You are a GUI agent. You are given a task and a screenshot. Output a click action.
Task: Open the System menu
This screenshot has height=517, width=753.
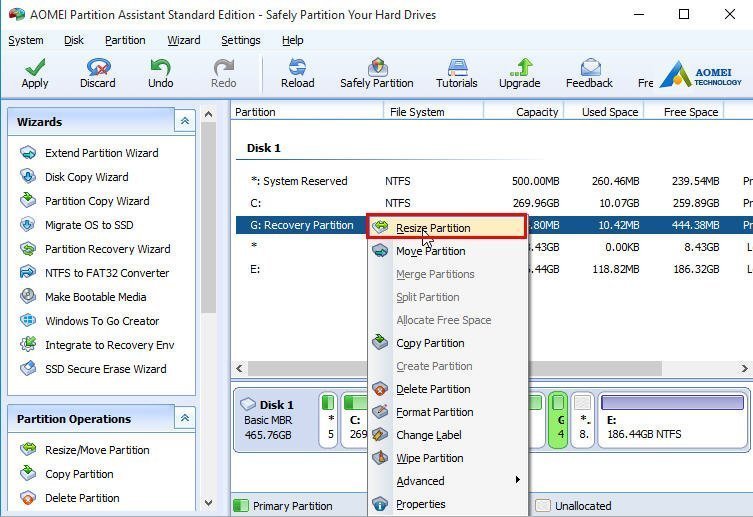[x=26, y=40]
